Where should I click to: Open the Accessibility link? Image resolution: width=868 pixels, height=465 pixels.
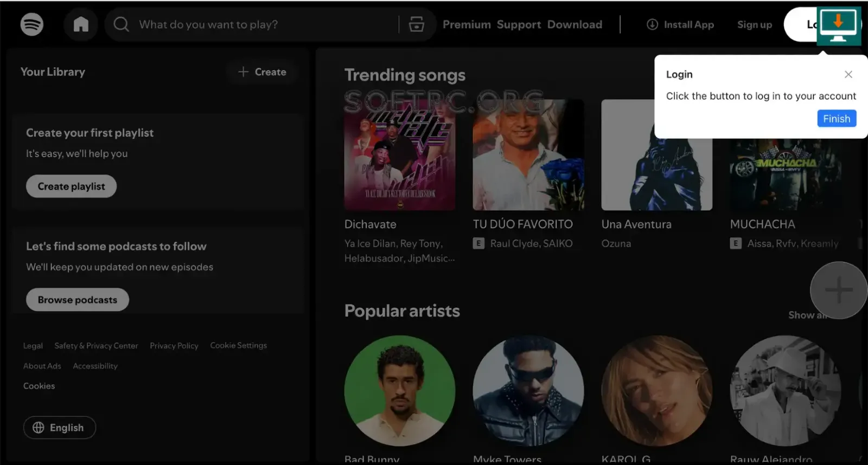pos(95,366)
